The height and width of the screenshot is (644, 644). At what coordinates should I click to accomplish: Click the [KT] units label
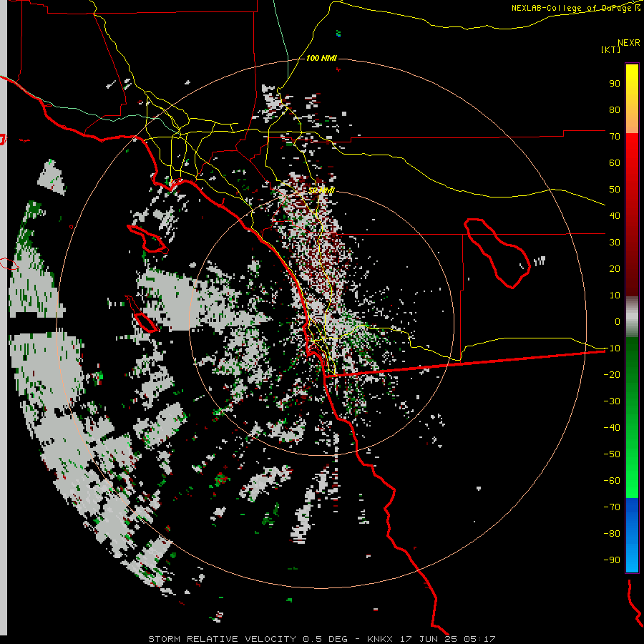click(611, 49)
